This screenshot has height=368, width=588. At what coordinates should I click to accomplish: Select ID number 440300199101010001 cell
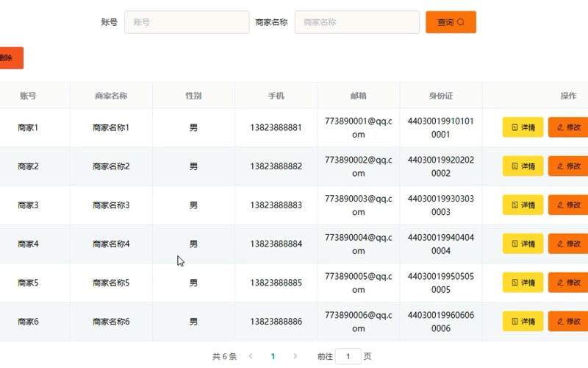(x=441, y=127)
